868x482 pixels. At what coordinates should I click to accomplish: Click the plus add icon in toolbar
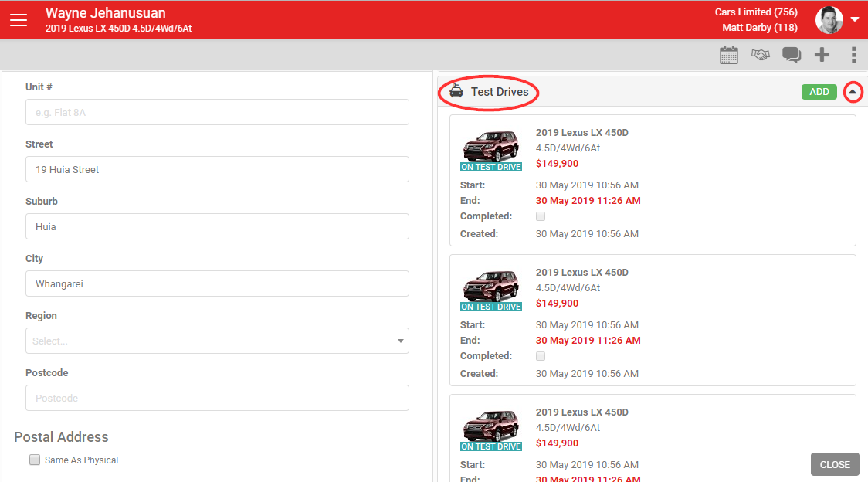point(822,55)
